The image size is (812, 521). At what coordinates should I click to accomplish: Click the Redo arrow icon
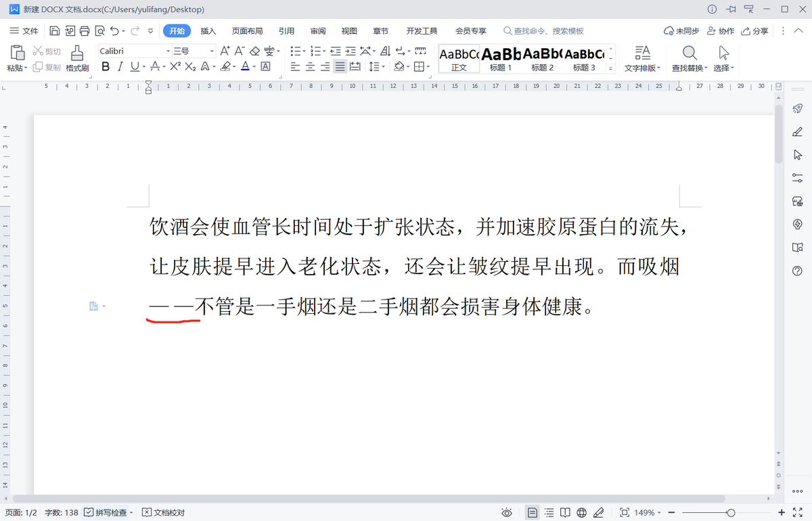pos(135,30)
